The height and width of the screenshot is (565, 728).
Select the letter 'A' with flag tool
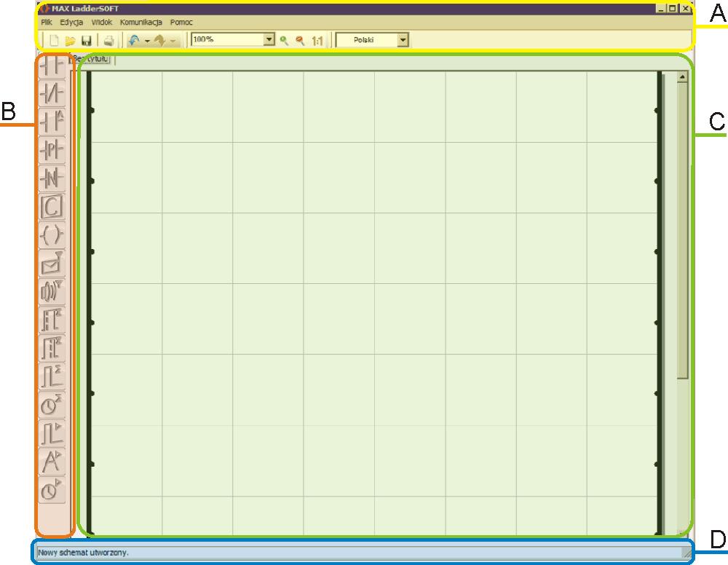click(x=52, y=462)
